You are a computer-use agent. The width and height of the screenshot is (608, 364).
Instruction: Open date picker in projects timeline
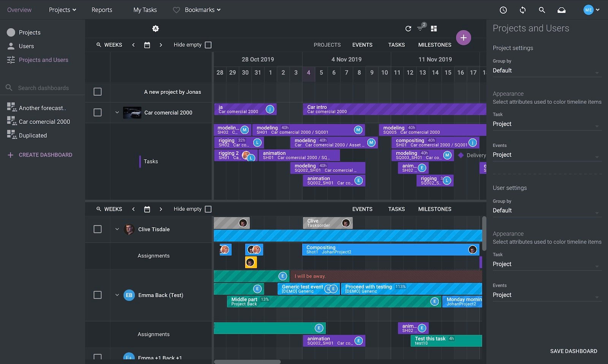tap(147, 45)
